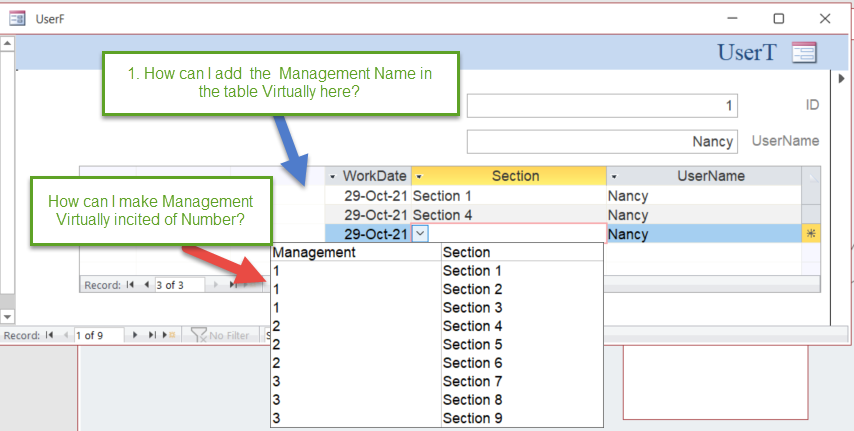Jump to last record in main form navigator
Viewport: 854px width, 431px height.
click(152, 335)
